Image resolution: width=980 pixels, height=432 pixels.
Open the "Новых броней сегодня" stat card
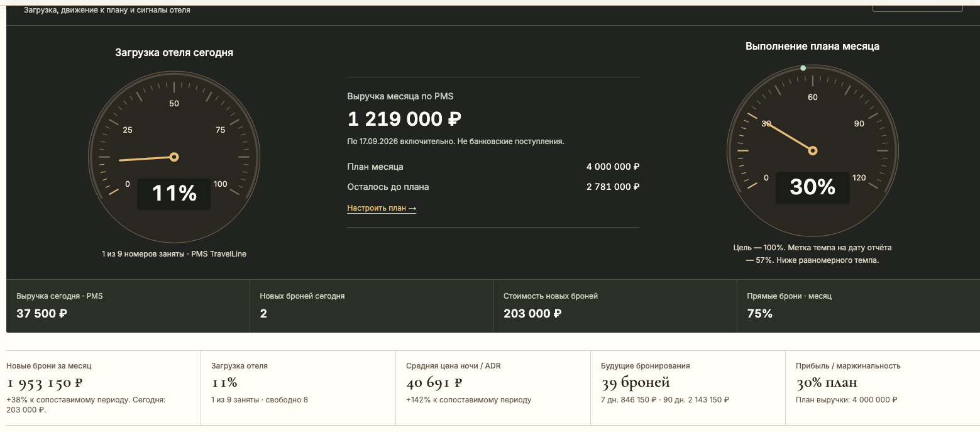click(x=372, y=306)
